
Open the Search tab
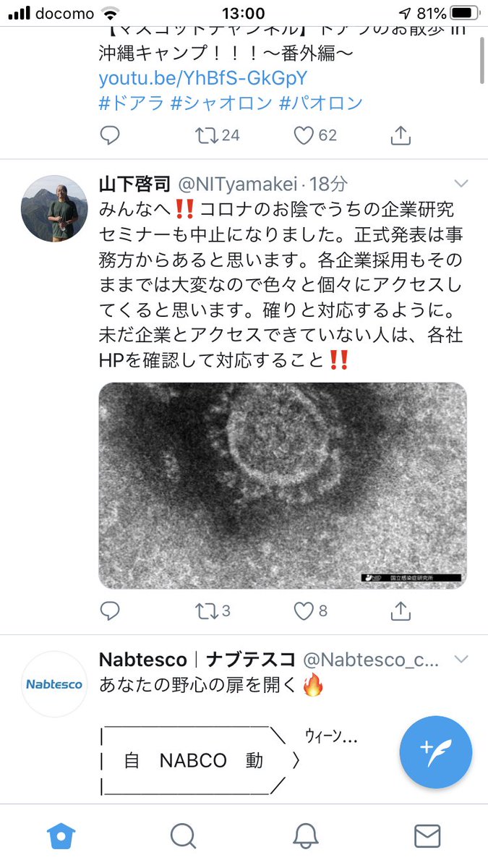(x=183, y=836)
